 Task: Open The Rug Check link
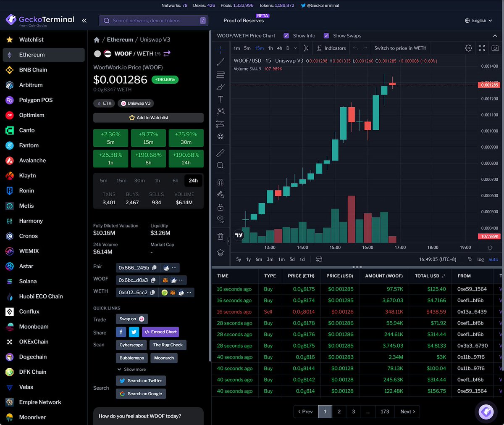point(168,345)
